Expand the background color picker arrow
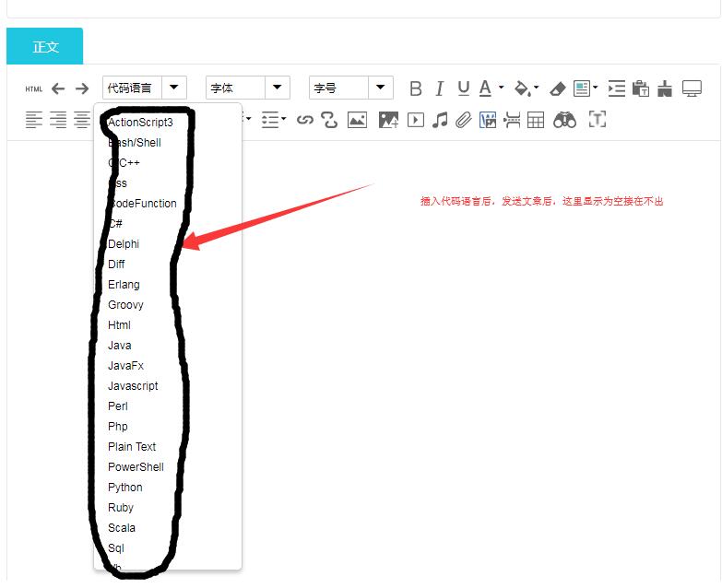Viewport: 722px width, 588px height. [536, 88]
